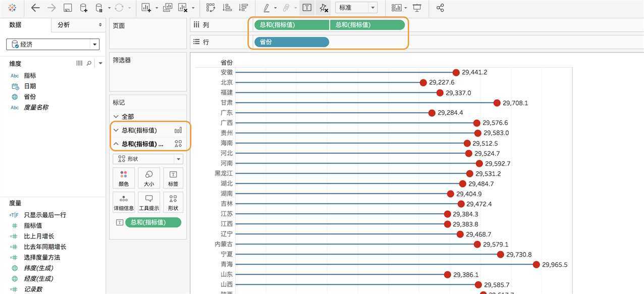Share workbook with others icon
The image size is (644, 294).
[x=440, y=8]
